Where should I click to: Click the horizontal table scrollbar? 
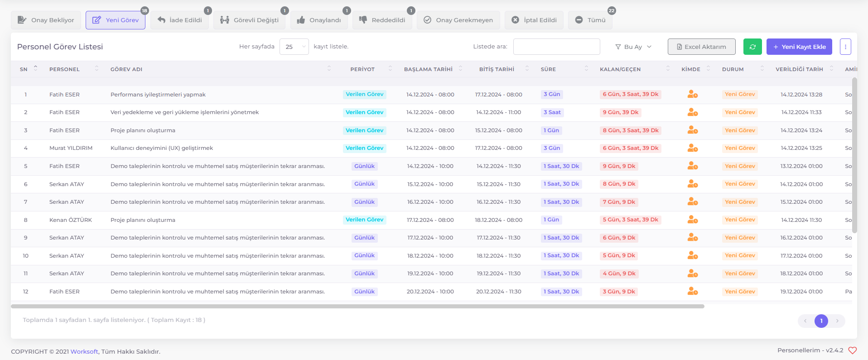357,307
